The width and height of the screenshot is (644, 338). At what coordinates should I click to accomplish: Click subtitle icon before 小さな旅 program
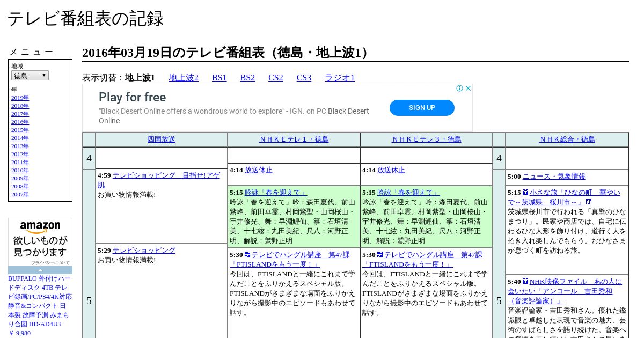click(525, 192)
